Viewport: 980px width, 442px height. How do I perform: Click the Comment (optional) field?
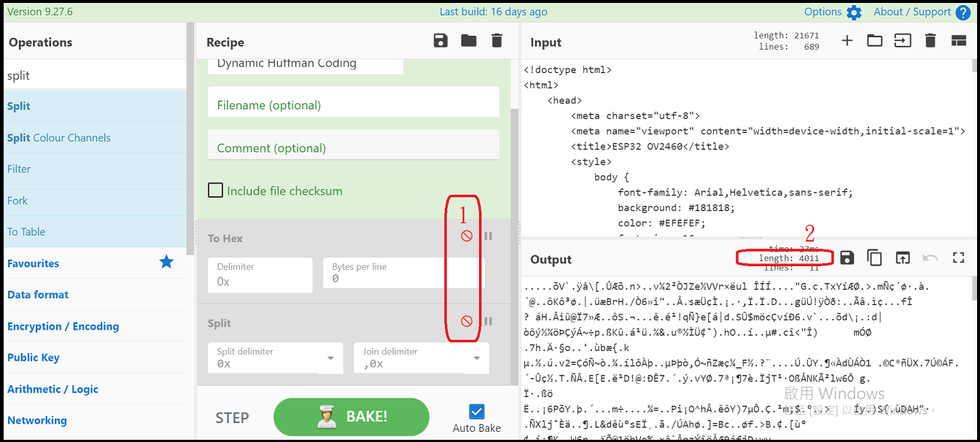(354, 144)
